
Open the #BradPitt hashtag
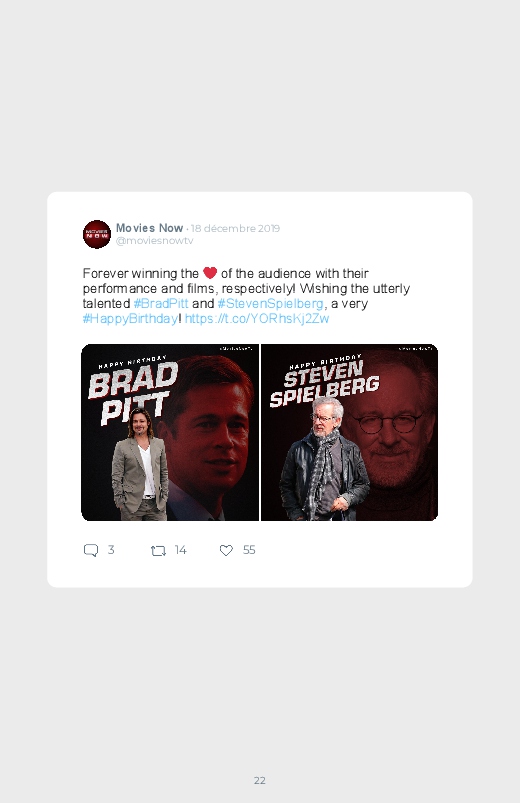point(161,304)
